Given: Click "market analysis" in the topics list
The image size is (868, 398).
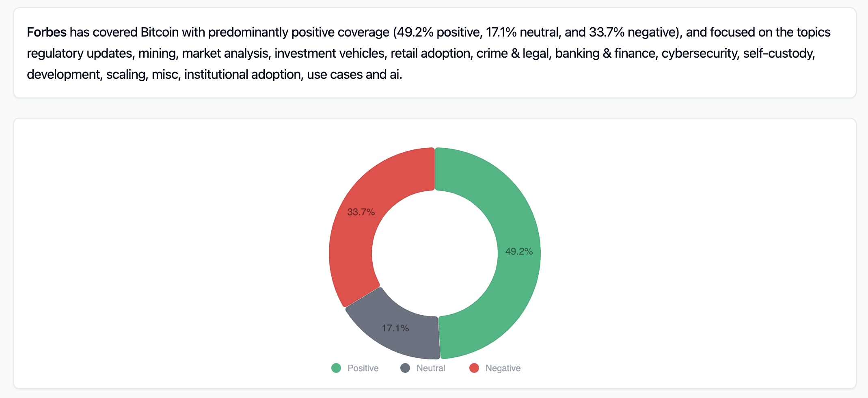Looking at the screenshot, I should (225, 53).
